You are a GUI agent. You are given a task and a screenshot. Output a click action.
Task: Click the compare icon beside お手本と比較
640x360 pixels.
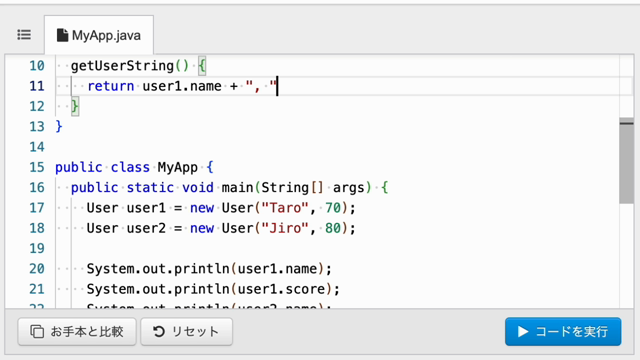[x=37, y=331]
